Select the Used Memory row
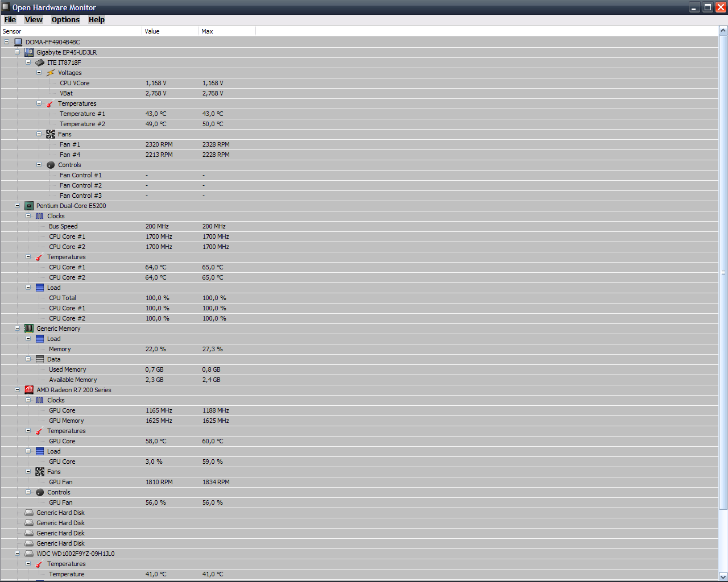Viewport: 728px width, 582px height. pos(359,369)
